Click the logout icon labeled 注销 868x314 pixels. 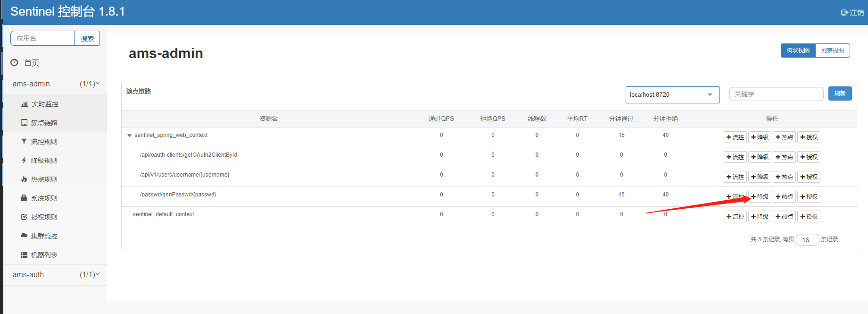(x=844, y=13)
